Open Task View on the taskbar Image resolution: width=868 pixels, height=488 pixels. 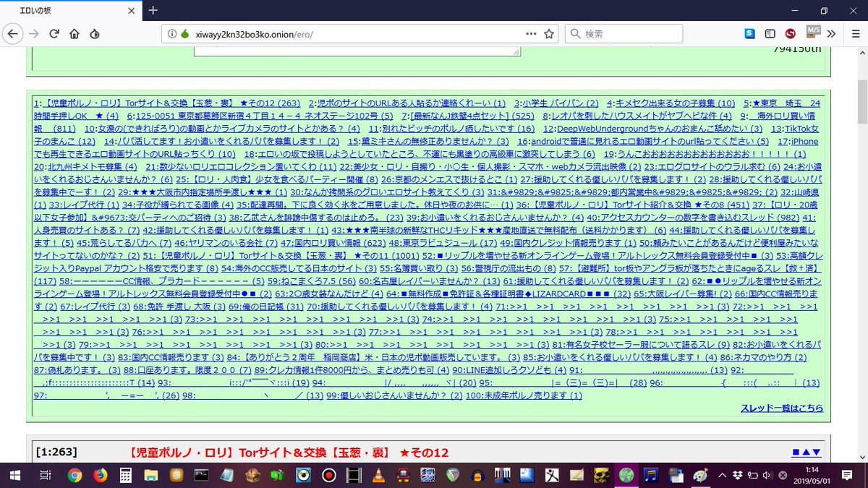point(45,475)
